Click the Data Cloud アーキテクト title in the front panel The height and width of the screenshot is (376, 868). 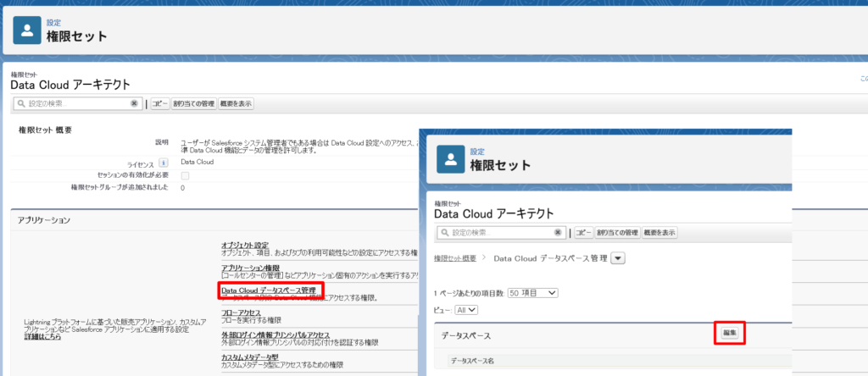(494, 213)
